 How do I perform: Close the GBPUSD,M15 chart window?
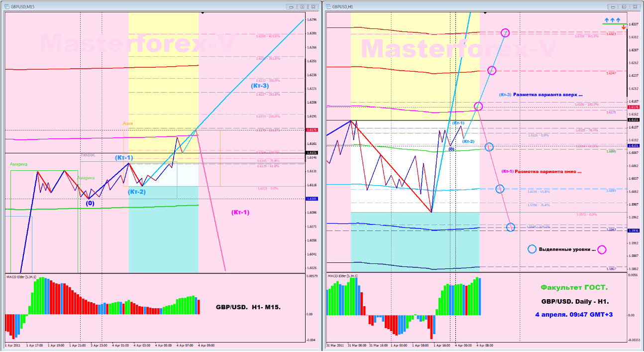(313, 6)
